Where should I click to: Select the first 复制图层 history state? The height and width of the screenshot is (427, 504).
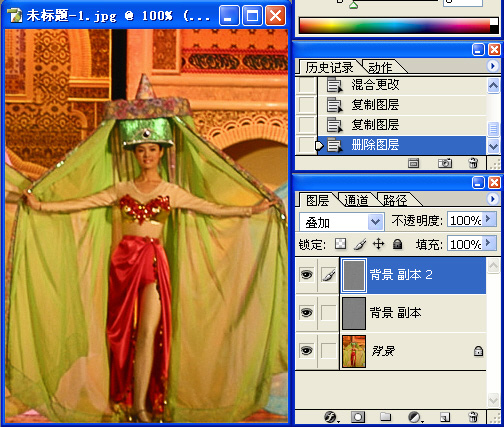(402, 105)
